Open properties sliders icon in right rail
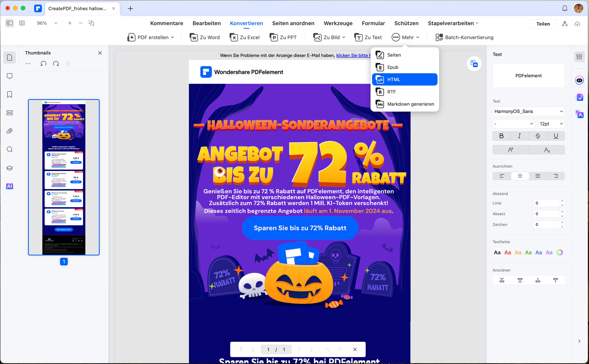Screen dimensions: 589x364 point(579,57)
